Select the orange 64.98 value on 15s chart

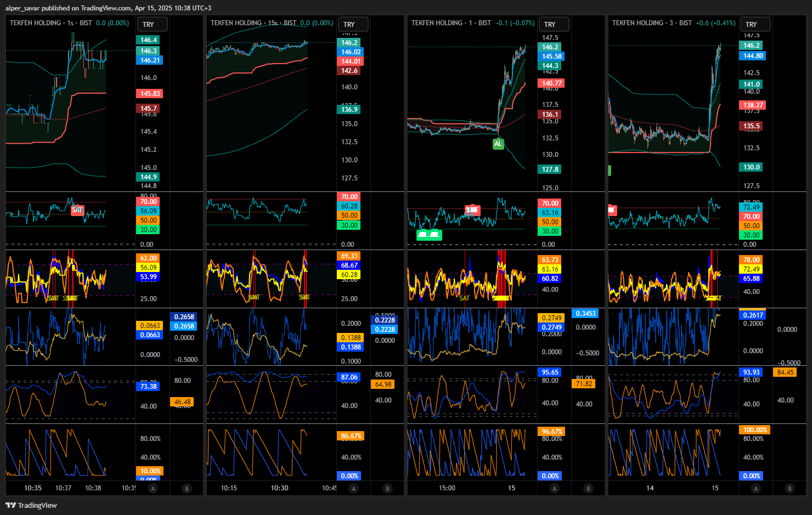click(x=383, y=384)
